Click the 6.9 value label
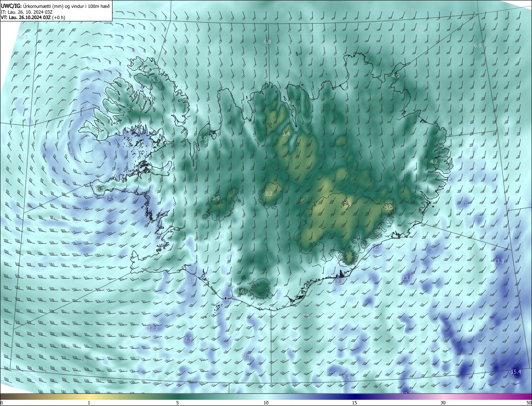The image size is (532, 406). tap(478, 46)
